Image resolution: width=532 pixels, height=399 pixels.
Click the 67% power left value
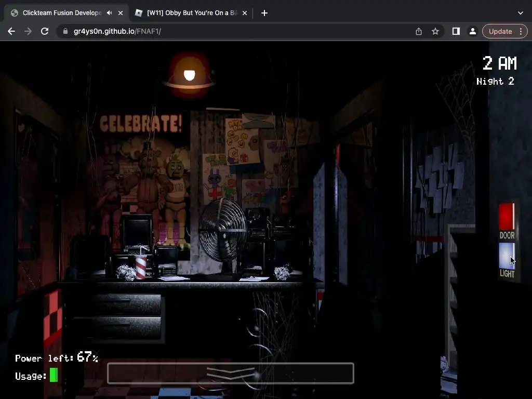(87, 356)
